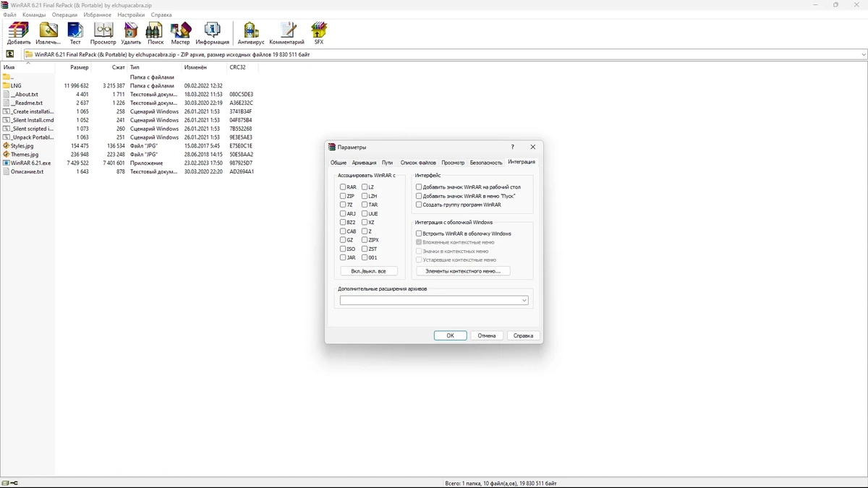Sort file list by the CRC32 column header
This screenshot has width=868, height=488.
pyautogui.click(x=242, y=67)
